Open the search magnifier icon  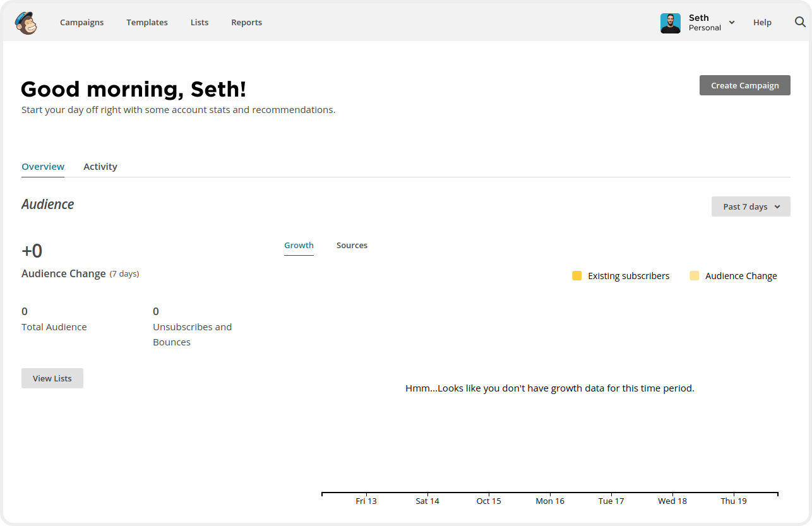(x=800, y=22)
